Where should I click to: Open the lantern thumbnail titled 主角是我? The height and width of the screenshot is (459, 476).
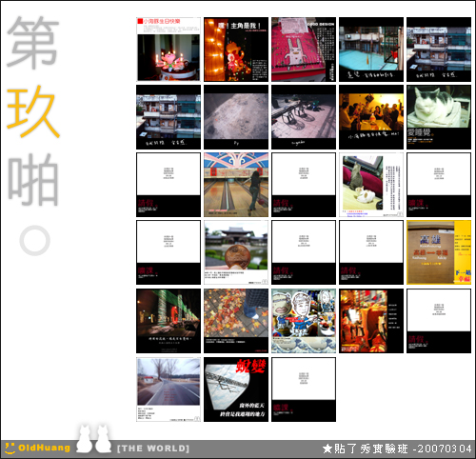coord(236,50)
